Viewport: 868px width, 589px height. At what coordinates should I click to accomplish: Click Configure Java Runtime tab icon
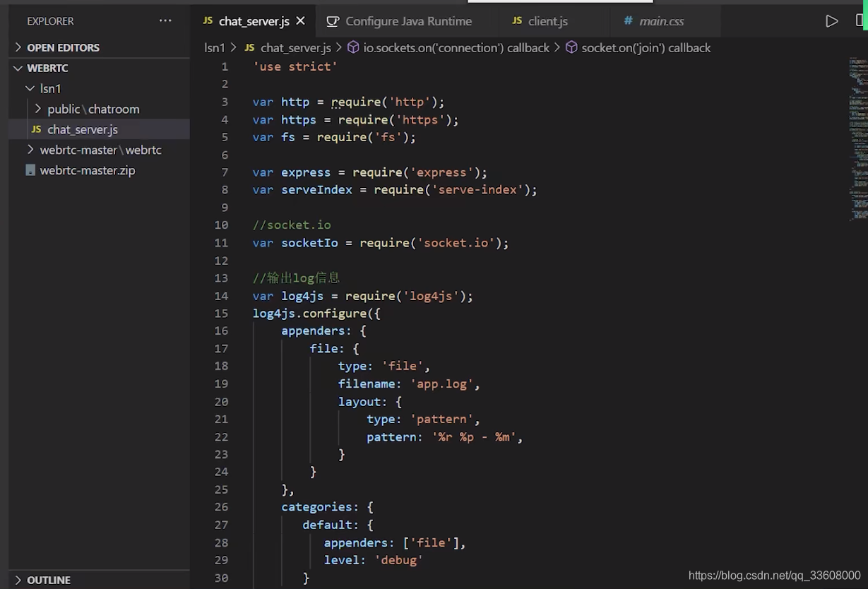coord(333,21)
